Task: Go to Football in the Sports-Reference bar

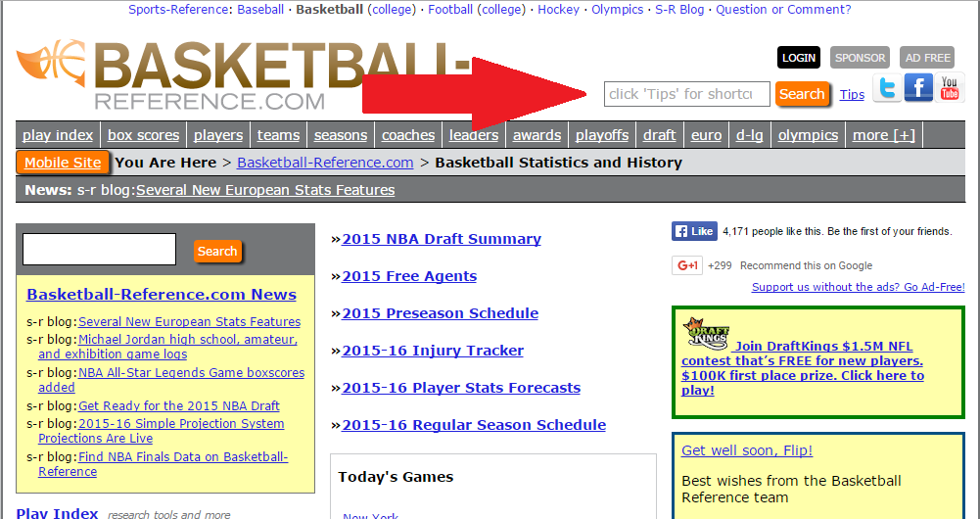Action: tap(449, 10)
